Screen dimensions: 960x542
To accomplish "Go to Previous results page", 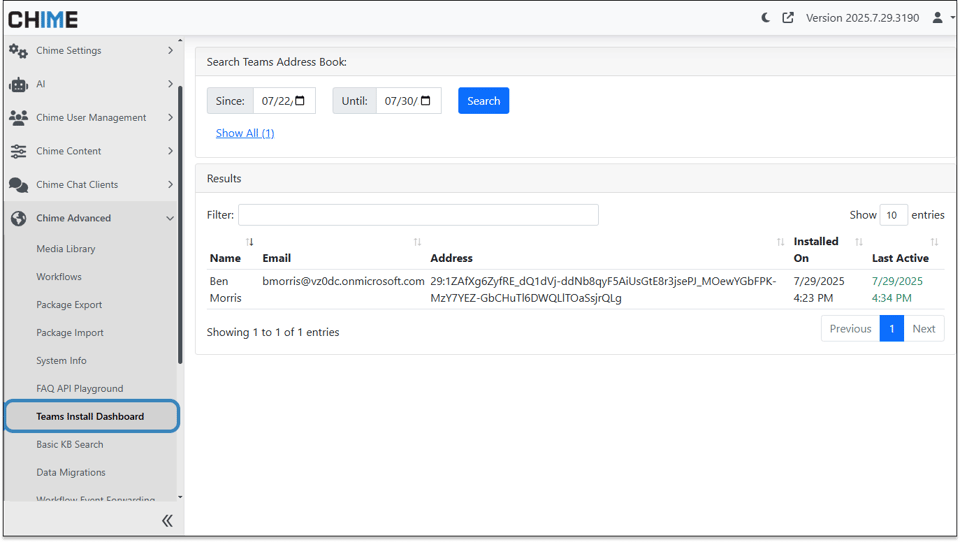I will point(850,329).
